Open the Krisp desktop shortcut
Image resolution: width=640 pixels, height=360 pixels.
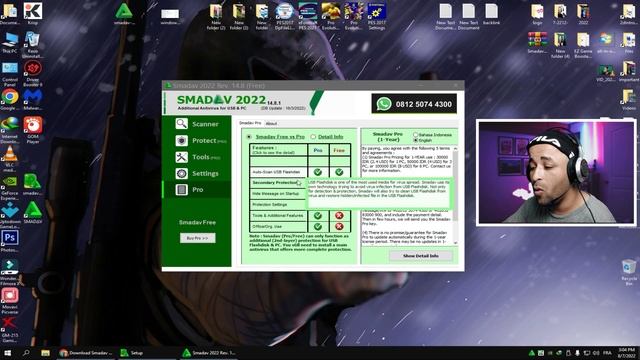33,13
